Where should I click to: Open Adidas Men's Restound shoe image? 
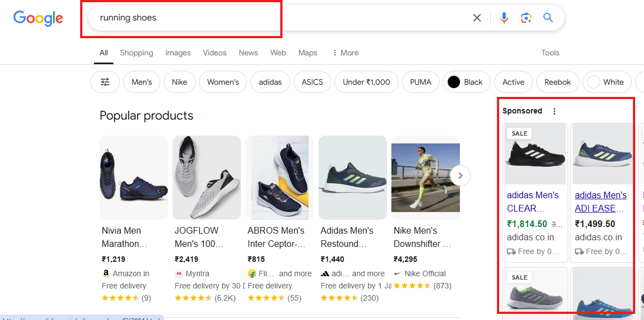point(352,178)
